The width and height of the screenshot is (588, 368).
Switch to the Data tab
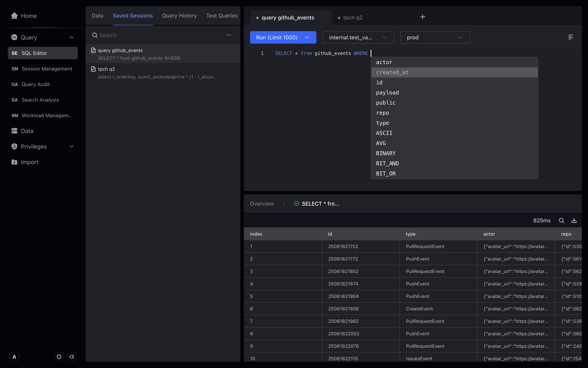click(x=97, y=16)
